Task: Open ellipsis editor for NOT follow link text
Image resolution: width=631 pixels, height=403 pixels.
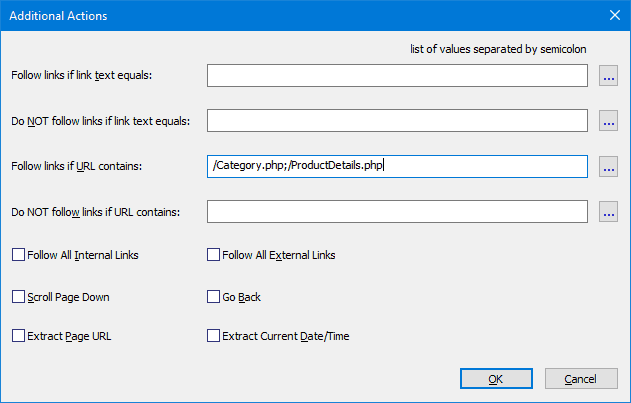Action: click(x=608, y=121)
